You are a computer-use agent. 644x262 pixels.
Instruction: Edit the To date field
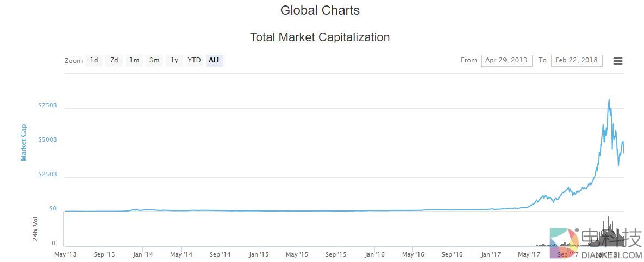(576, 60)
